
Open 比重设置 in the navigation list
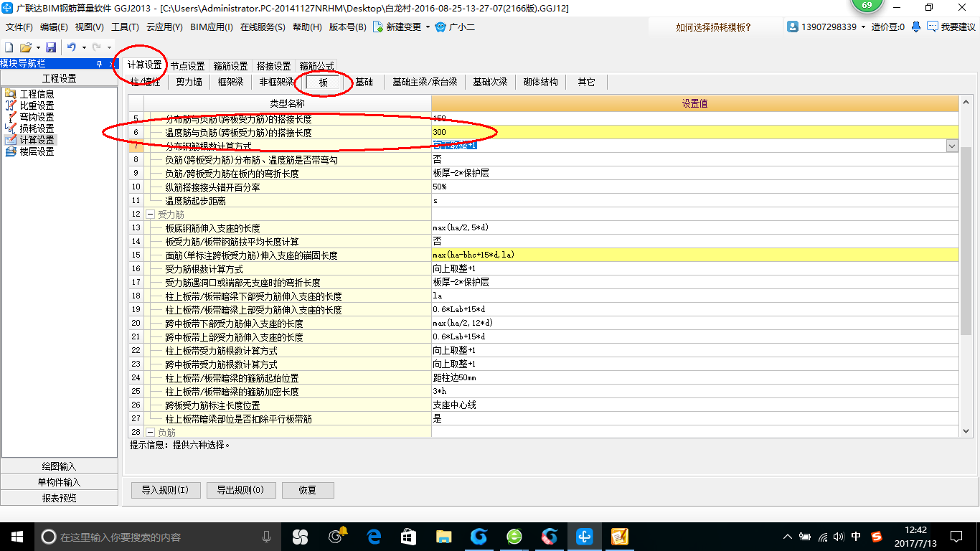[37, 105]
